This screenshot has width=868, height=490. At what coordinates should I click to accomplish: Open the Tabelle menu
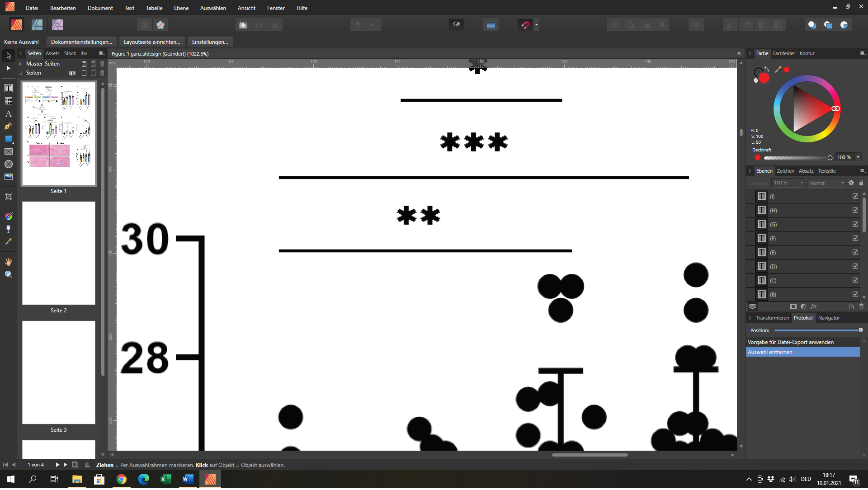154,8
